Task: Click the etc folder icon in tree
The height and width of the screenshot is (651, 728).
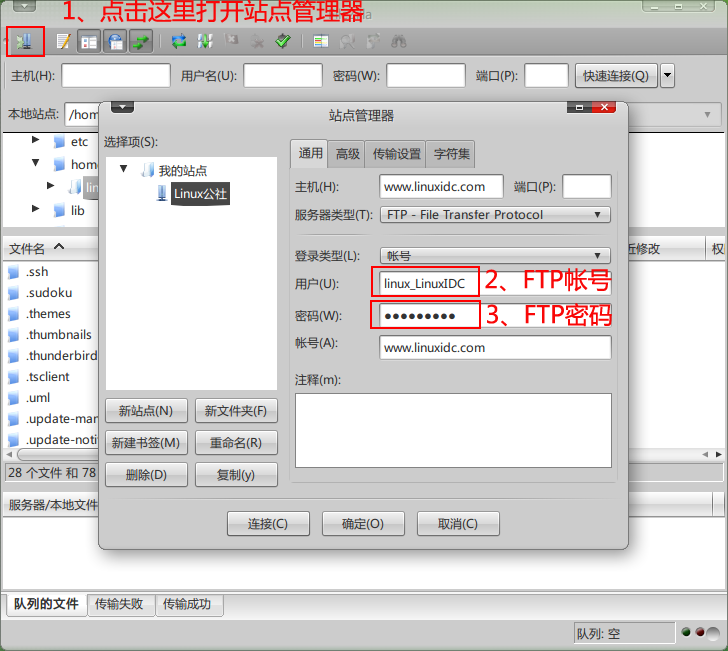Action: coord(59,142)
